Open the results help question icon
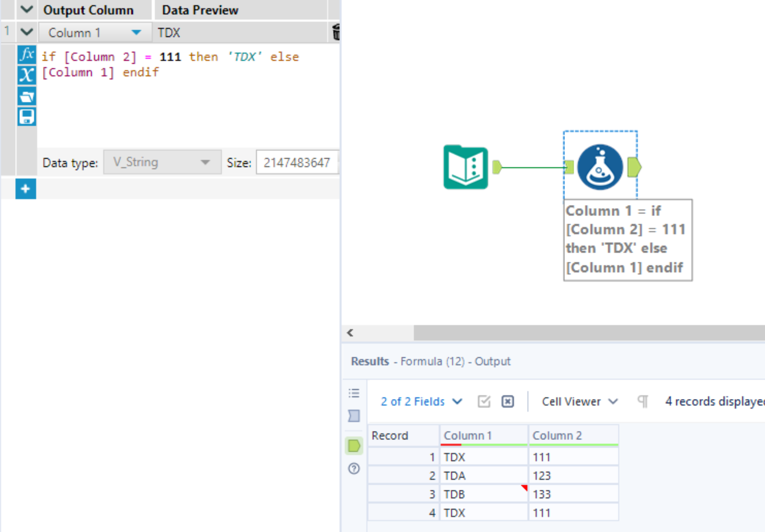The image size is (765, 532). coord(354,469)
